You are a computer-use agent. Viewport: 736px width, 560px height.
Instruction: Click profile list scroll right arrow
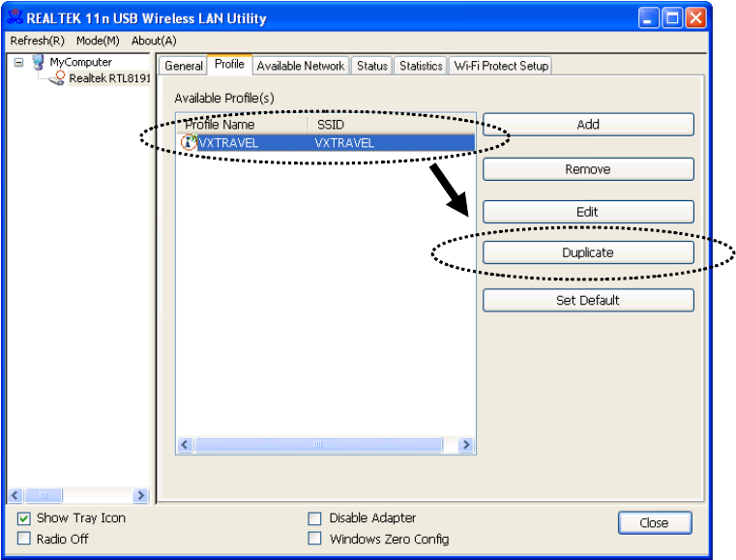pyautogui.click(x=465, y=445)
